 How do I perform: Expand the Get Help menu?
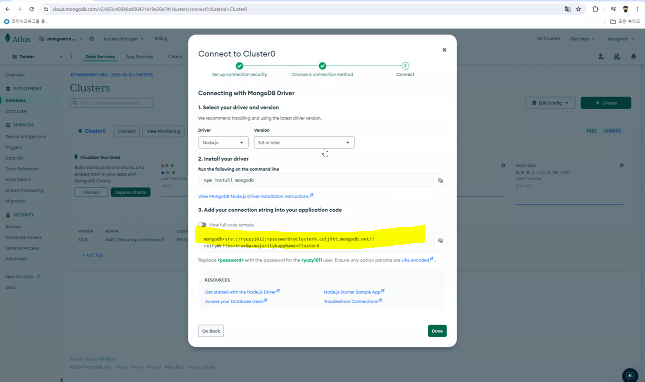582,39
